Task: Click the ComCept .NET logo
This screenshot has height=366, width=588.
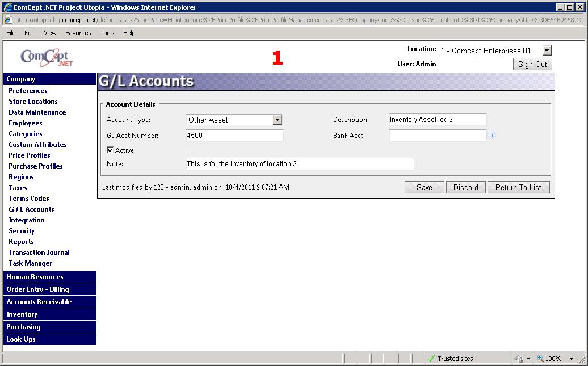Action: 47,57
